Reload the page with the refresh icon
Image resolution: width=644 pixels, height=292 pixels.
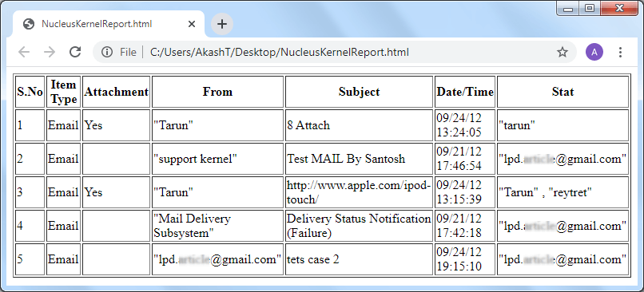(x=75, y=52)
